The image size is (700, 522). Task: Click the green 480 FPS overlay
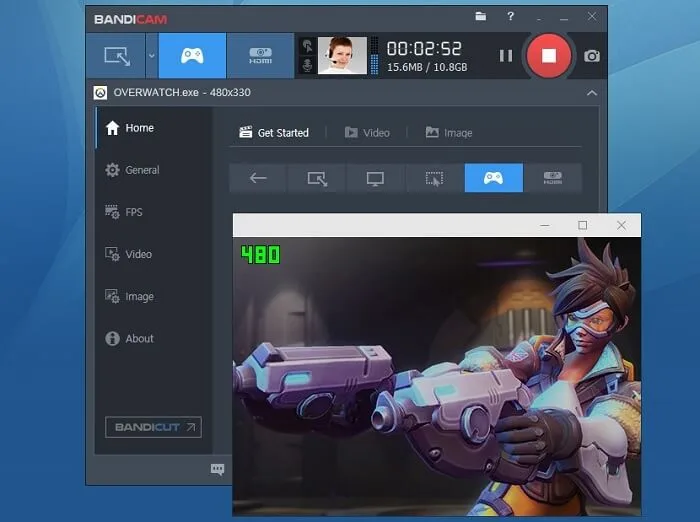tap(261, 255)
